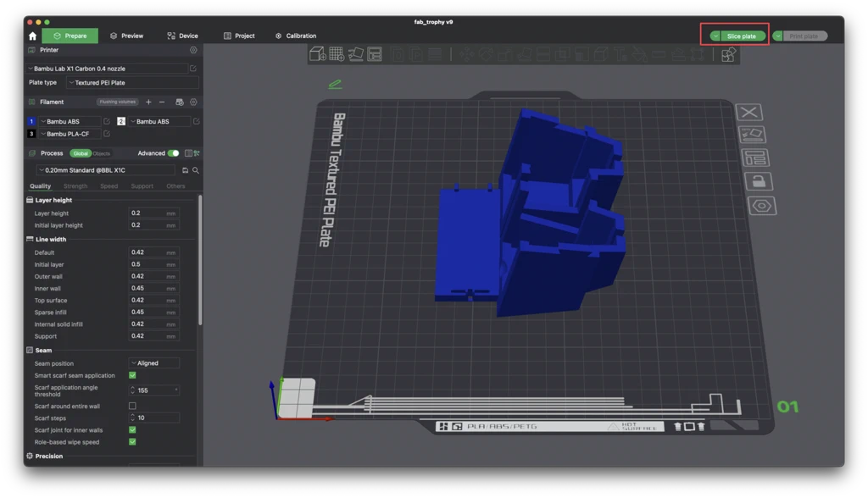This screenshot has width=868, height=498.
Task: Edit filament 3 Bambu PLA-CF preset
Action: tap(107, 134)
